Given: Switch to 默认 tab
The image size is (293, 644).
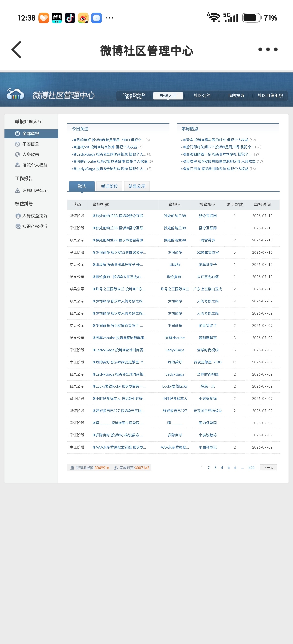Looking at the screenshot, I should 82,187.
